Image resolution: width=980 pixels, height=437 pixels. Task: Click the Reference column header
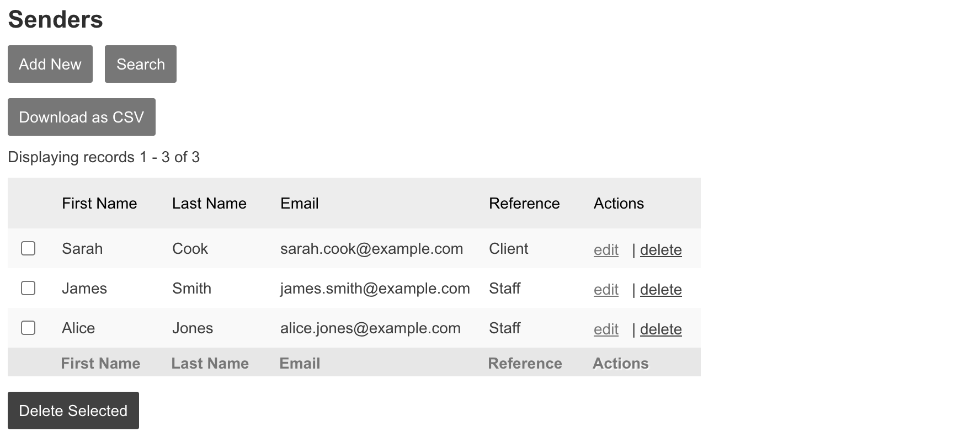pos(524,203)
